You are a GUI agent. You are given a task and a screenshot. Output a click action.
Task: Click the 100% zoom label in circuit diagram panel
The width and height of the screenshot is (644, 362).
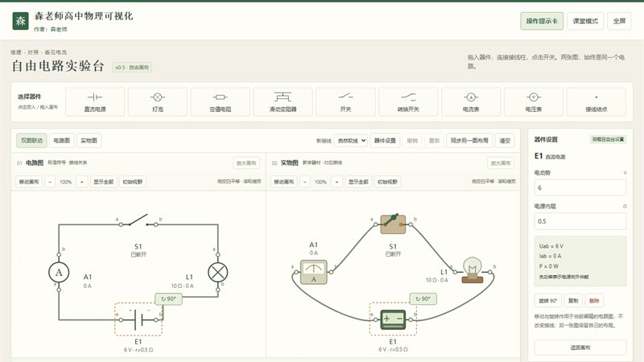pyautogui.click(x=66, y=182)
